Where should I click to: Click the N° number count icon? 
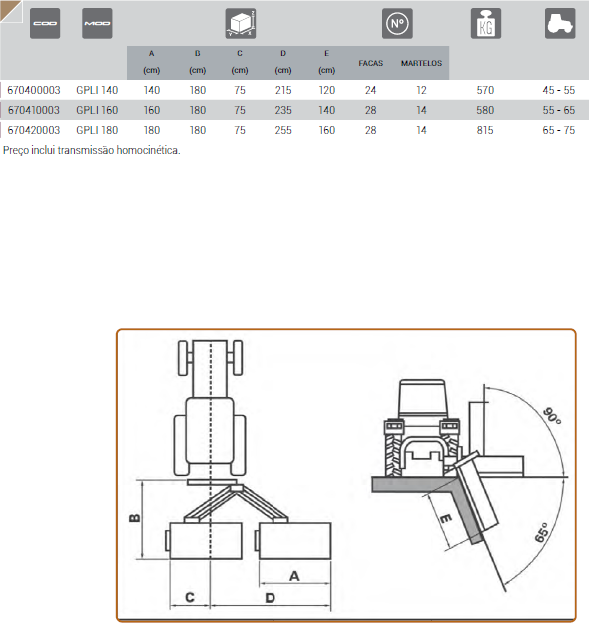(x=397, y=23)
